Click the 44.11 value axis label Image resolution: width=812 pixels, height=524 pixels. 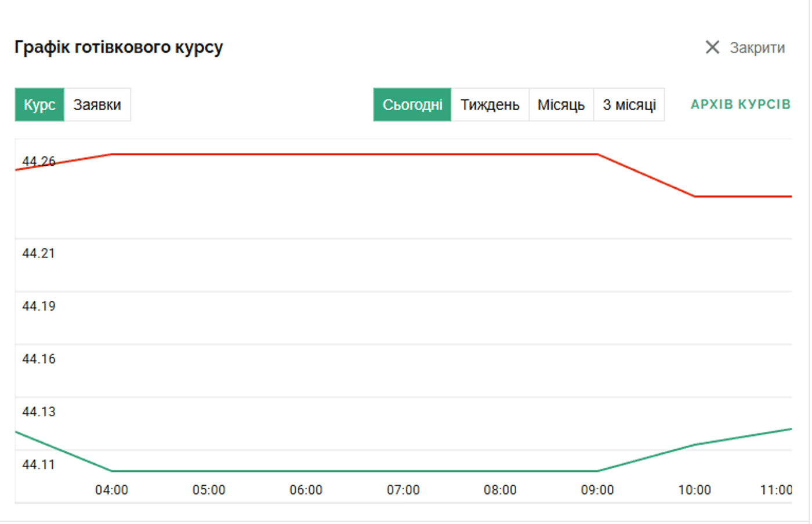(39, 464)
